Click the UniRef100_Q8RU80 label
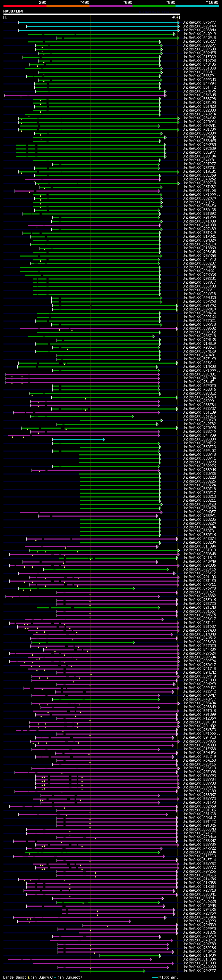Image resolution: width=222 pixels, height=980 pixels. pyautogui.click(x=199, y=133)
